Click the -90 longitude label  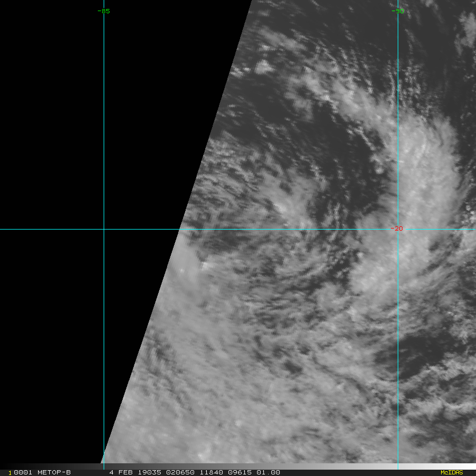point(397,11)
